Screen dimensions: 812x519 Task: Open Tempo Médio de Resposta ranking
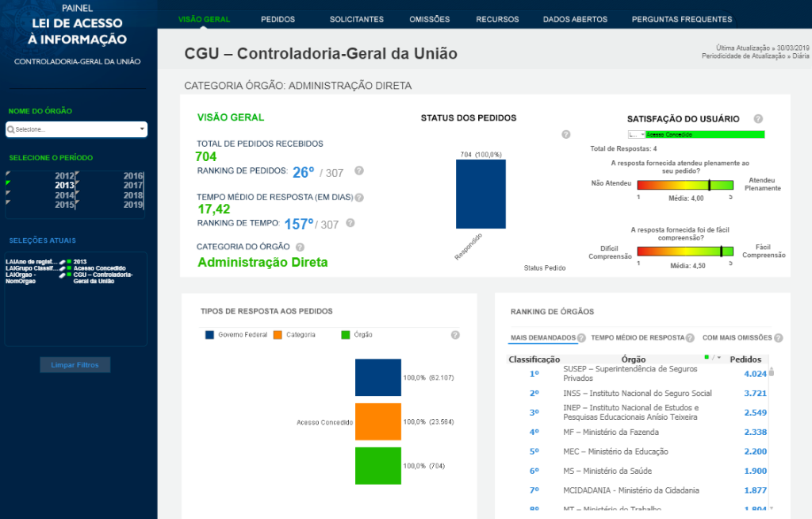pyautogui.click(x=638, y=338)
